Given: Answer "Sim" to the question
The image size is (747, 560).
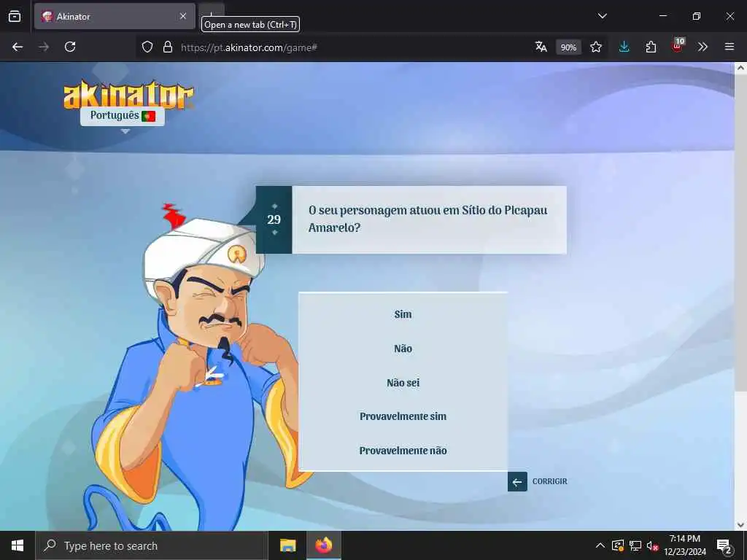Looking at the screenshot, I should click(x=403, y=314).
